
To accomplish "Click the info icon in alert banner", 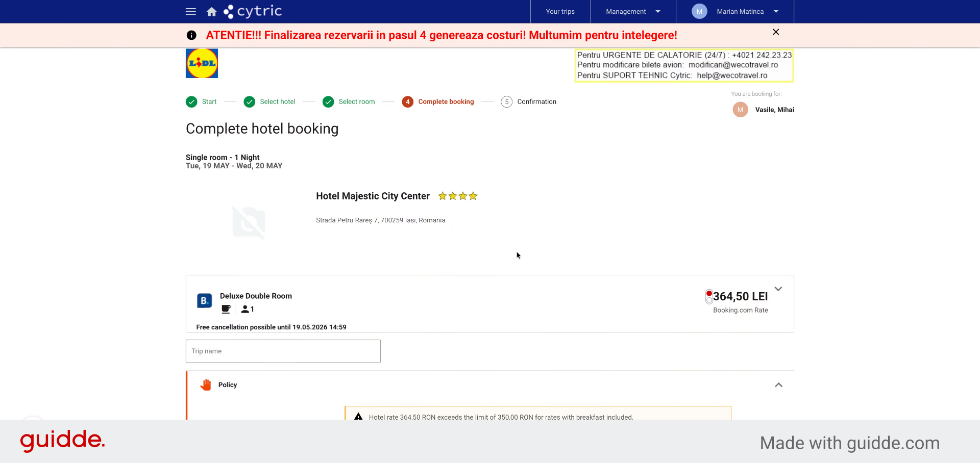I will tap(191, 35).
